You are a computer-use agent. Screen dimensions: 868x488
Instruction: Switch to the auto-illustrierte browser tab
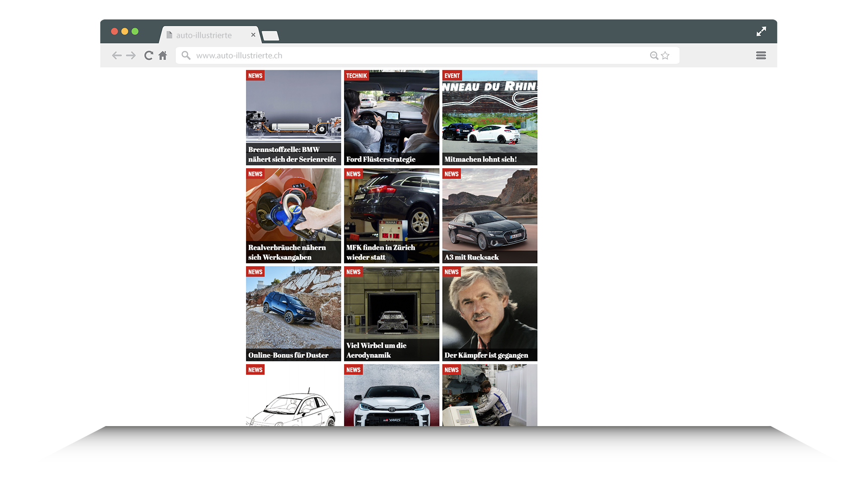pos(204,35)
